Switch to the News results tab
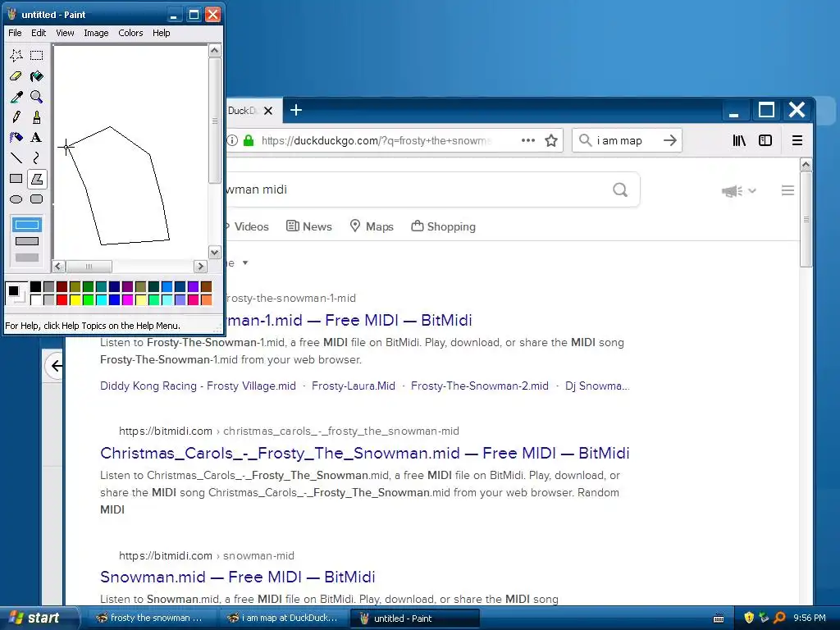840x630 pixels. coord(309,226)
